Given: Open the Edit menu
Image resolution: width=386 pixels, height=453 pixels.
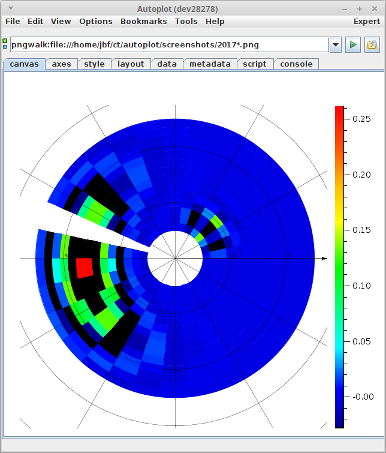Looking at the screenshot, I should [x=35, y=21].
